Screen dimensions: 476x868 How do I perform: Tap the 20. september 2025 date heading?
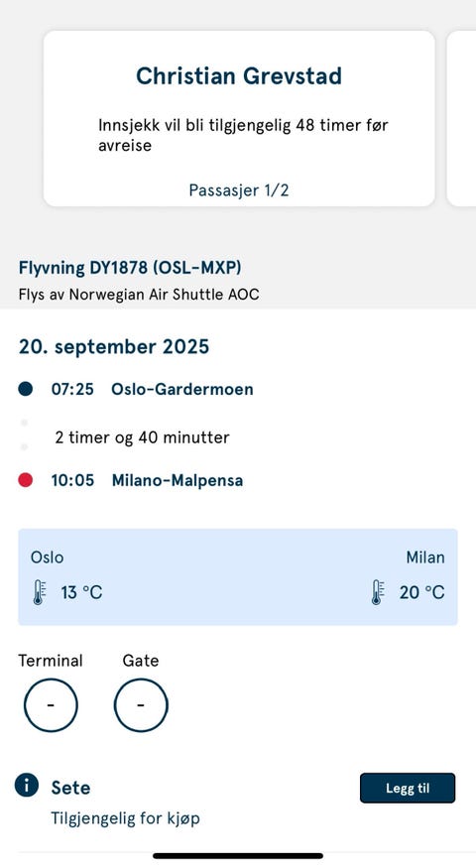point(114,347)
